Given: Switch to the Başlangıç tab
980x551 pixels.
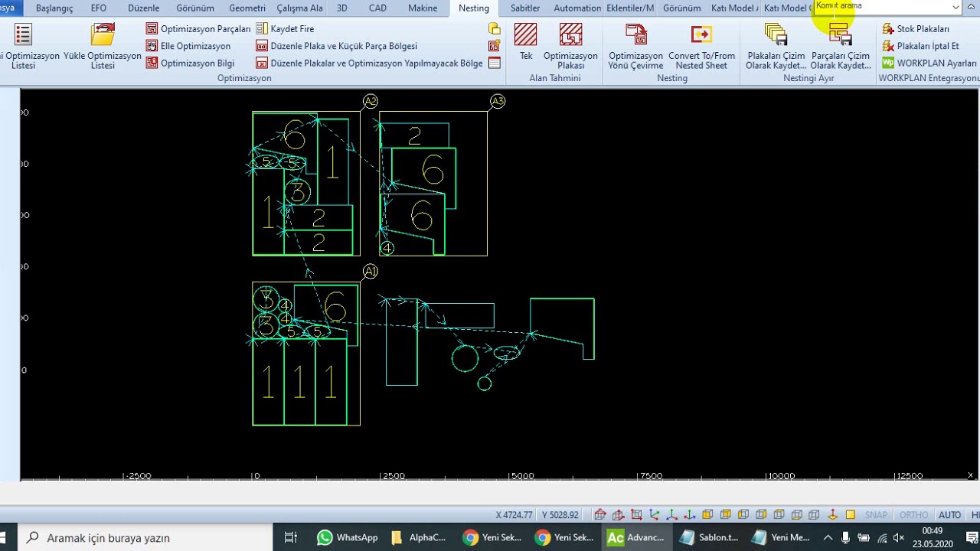Looking at the screenshot, I should coord(54,8).
